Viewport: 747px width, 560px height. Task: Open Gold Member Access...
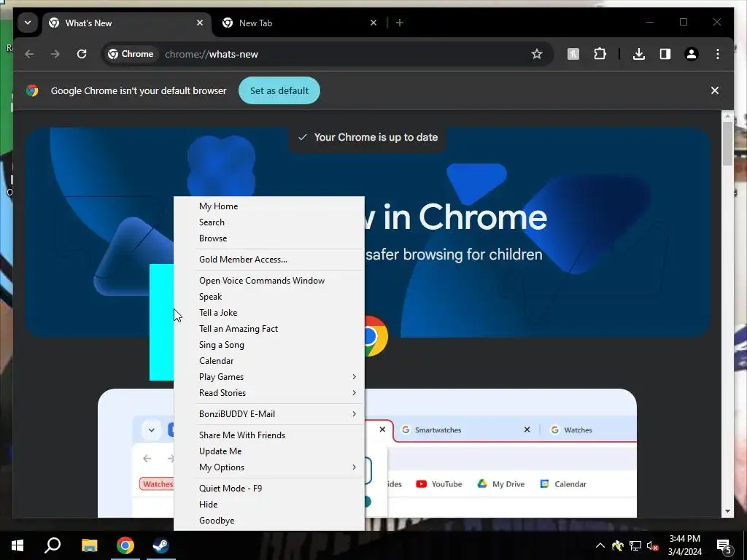pos(269,260)
